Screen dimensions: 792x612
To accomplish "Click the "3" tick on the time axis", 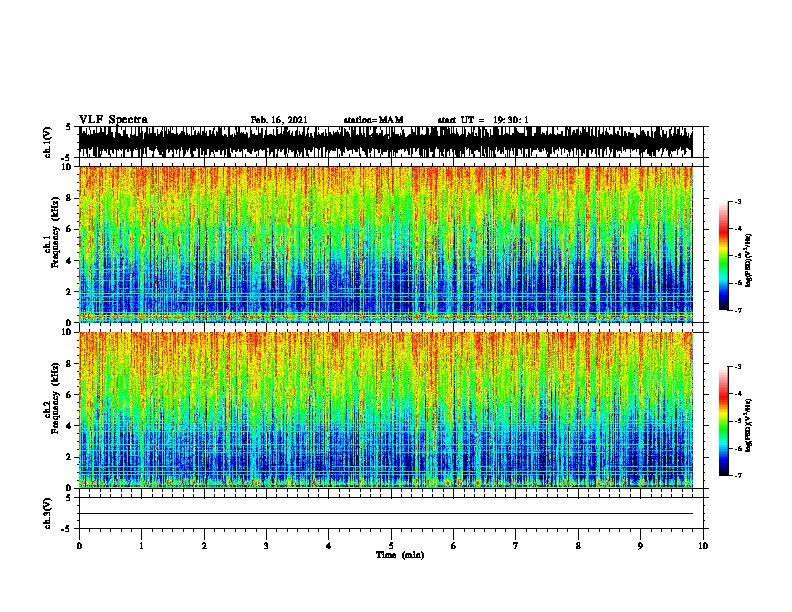I will (266, 546).
